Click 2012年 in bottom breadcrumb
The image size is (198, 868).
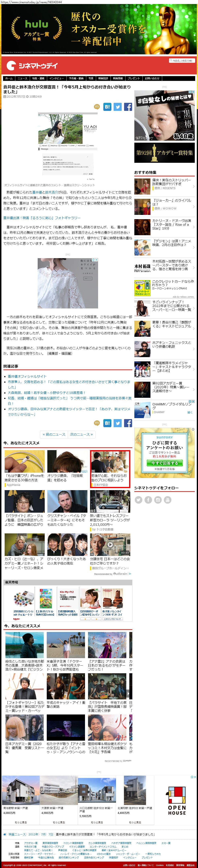33,834
